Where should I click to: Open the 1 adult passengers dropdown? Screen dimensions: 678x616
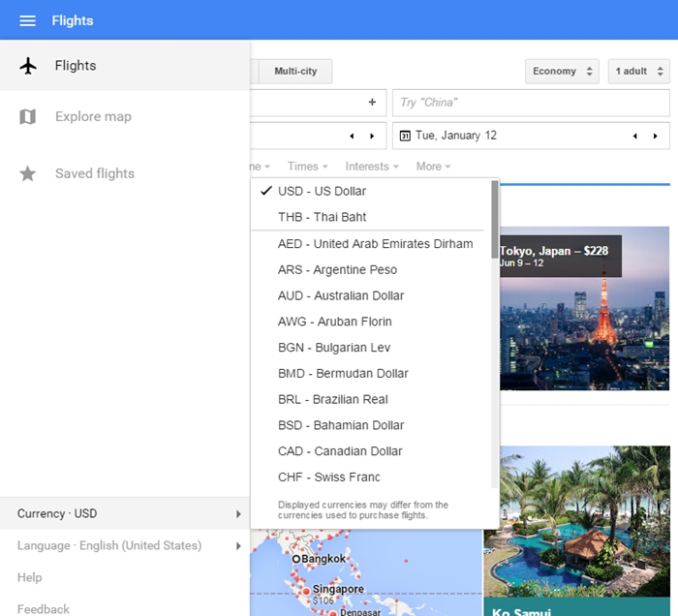click(x=639, y=72)
